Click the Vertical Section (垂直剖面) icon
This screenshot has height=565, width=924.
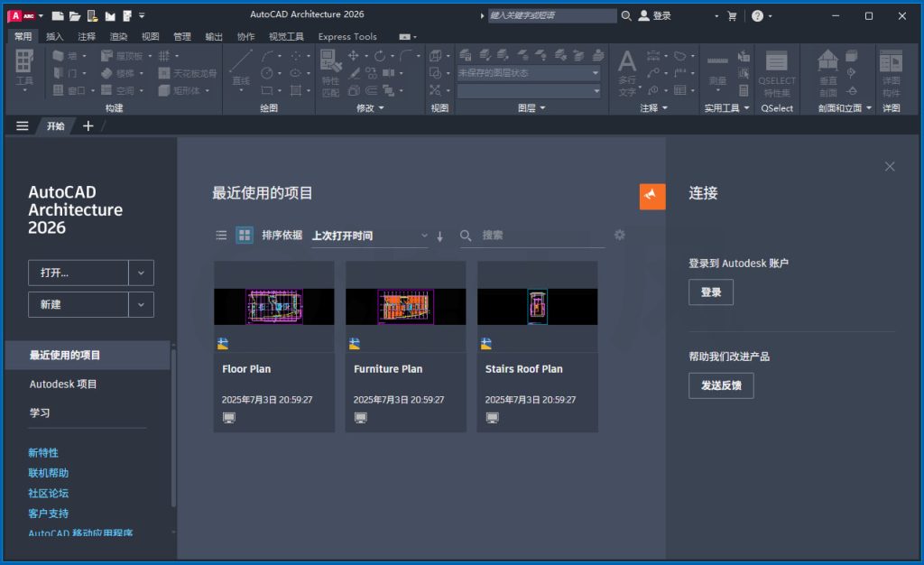click(828, 73)
